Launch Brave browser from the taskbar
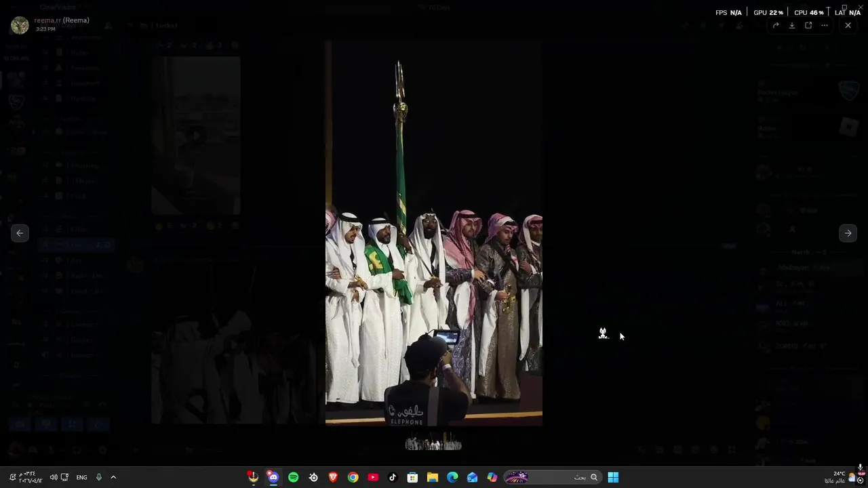The width and height of the screenshot is (868, 488). tap(333, 477)
